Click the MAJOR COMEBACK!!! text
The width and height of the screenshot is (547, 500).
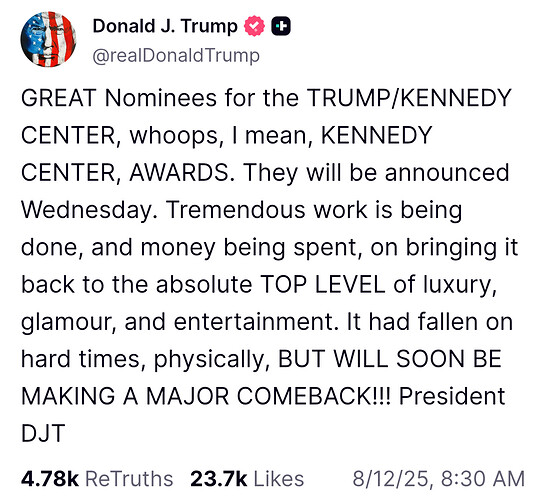269,396
